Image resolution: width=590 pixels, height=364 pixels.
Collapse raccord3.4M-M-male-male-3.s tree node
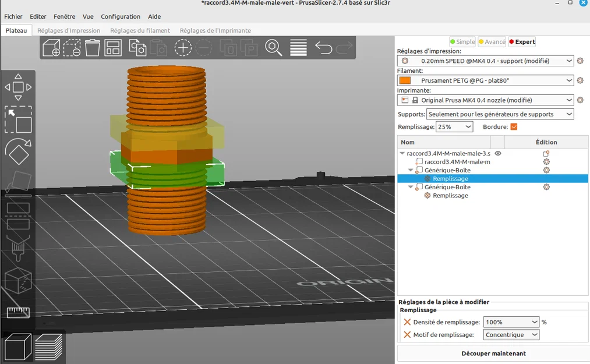click(x=402, y=153)
